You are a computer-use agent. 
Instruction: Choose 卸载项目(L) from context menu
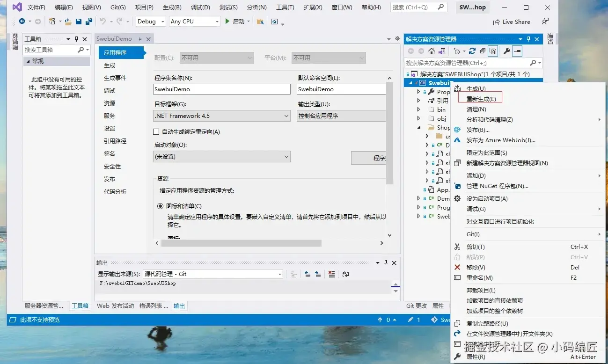tap(481, 291)
